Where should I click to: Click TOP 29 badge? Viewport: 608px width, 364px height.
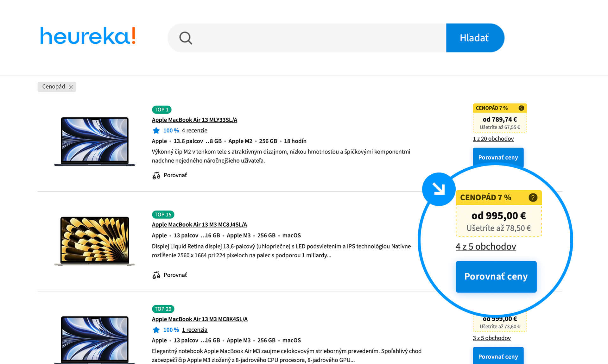pos(163,309)
